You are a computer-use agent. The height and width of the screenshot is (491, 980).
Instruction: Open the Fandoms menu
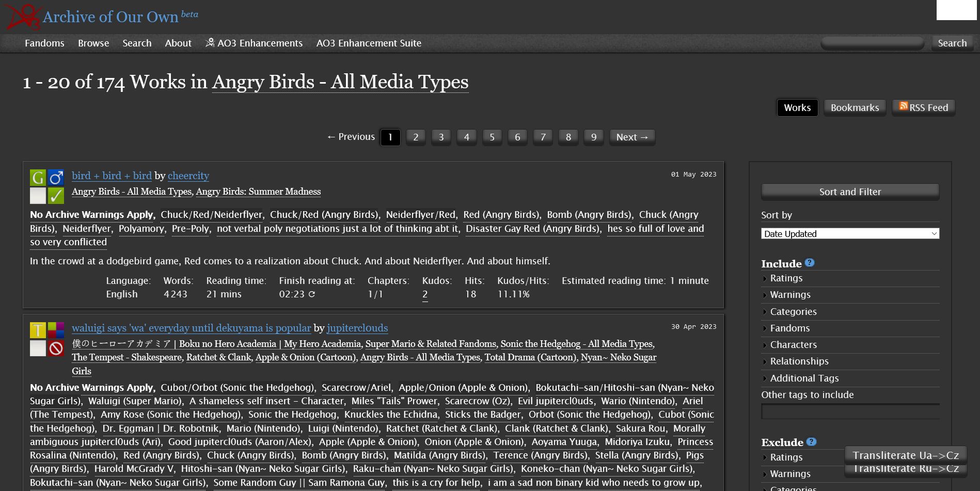click(44, 43)
